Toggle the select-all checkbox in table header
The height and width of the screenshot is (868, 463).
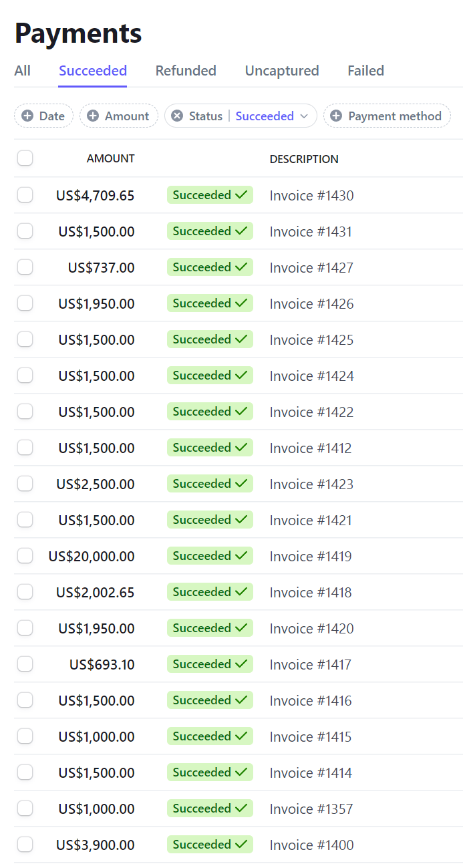pyautogui.click(x=25, y=158)
